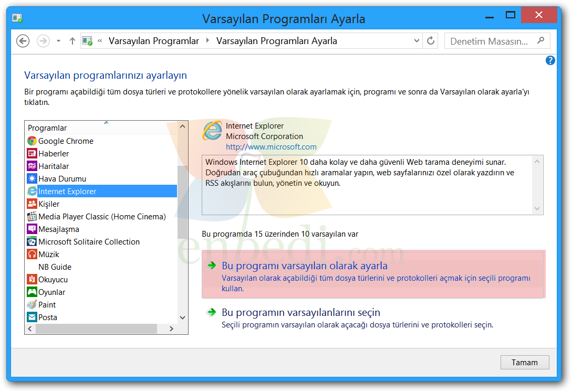Click Varsayılan Programları Ayarla breadcrumb
The height and width of the screenshot is (392, 572).
click(276, 41)
